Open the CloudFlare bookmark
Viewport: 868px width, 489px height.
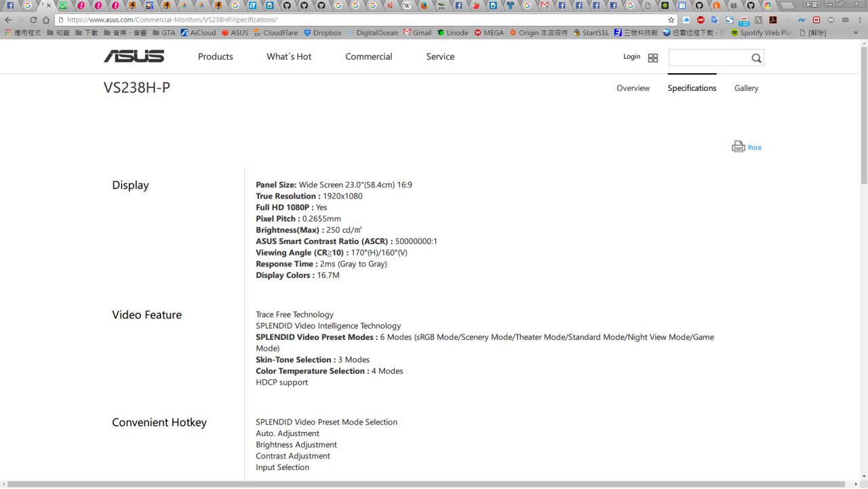(x=275, y=33)
